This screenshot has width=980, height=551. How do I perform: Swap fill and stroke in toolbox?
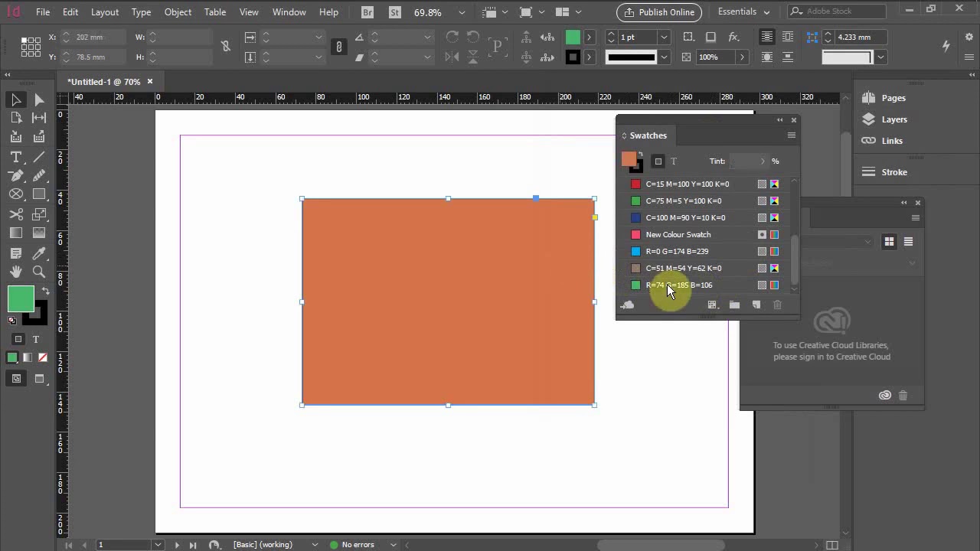pos(45,291)
